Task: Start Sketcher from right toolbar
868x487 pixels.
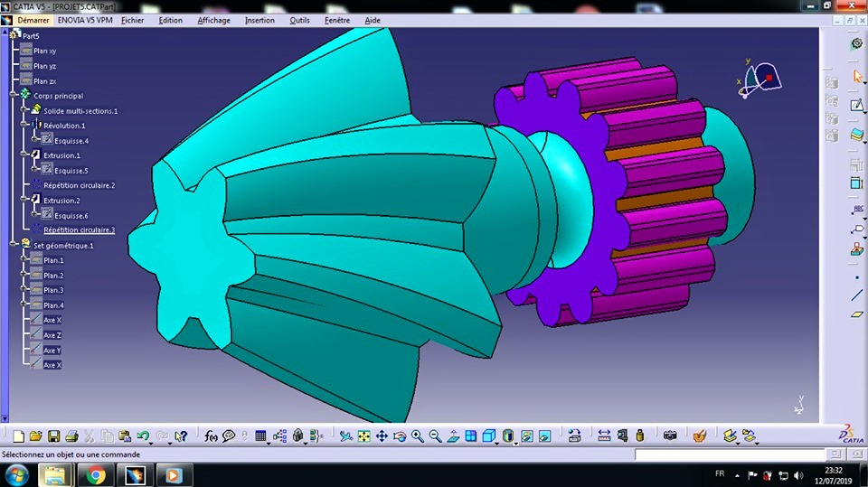Action: tap(857, 105)
